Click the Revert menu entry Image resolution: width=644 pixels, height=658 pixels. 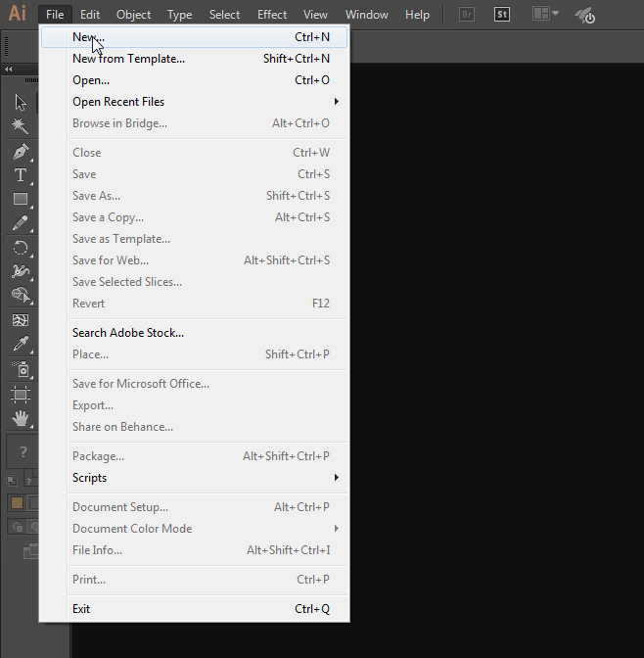[x=194, y=303]
